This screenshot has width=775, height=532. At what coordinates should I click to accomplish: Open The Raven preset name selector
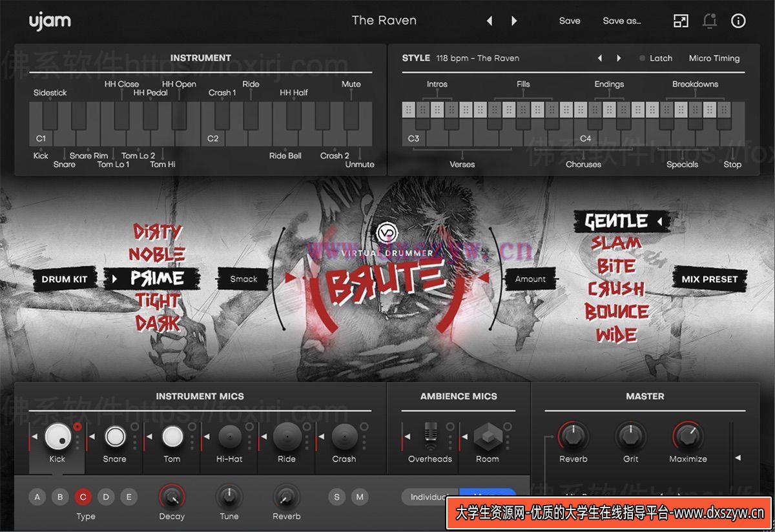pos(384,21)
